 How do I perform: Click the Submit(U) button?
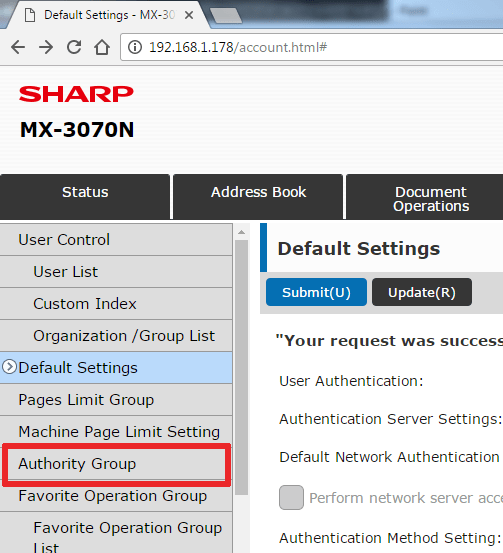tap(316, 292)
